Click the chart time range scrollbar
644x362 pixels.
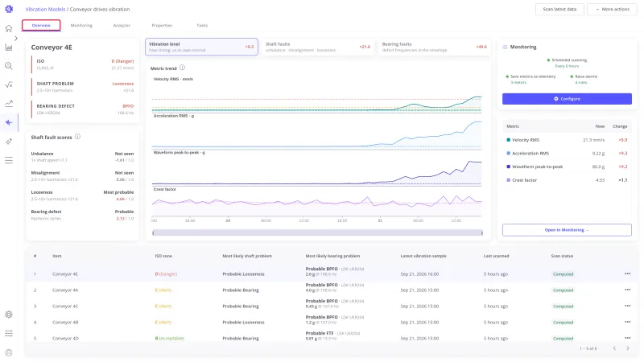coord(317,232)
